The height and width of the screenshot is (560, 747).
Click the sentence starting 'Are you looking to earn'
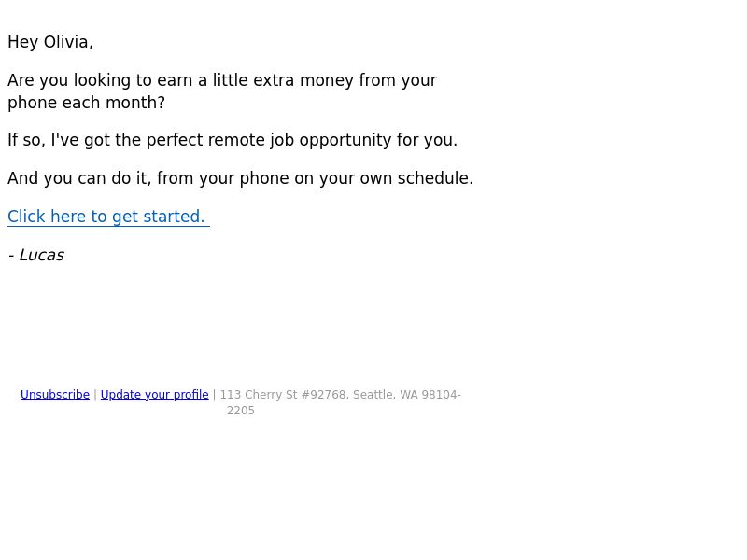point(222,91)
